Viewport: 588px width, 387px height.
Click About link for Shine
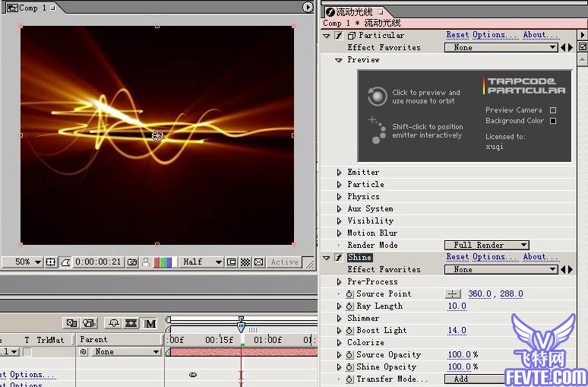(x=539, y=257)
